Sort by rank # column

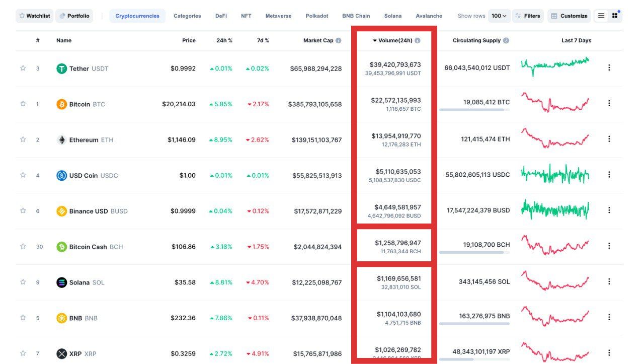38,40
